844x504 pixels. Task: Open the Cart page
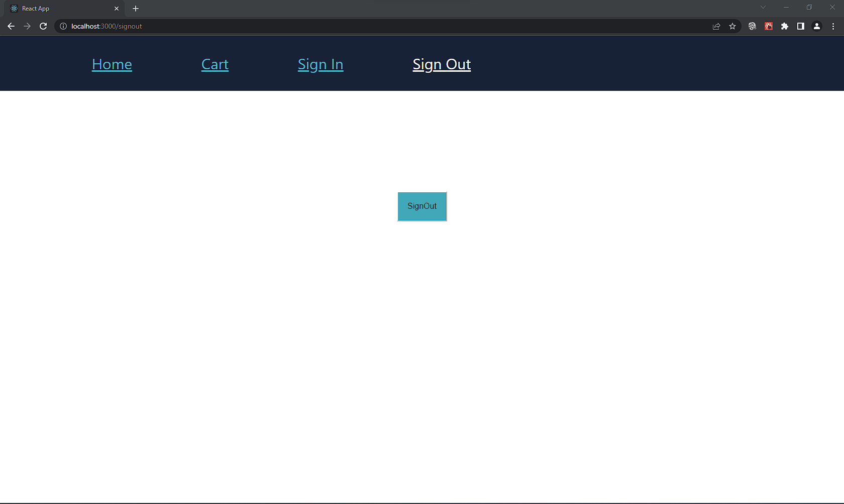point(215,64)
